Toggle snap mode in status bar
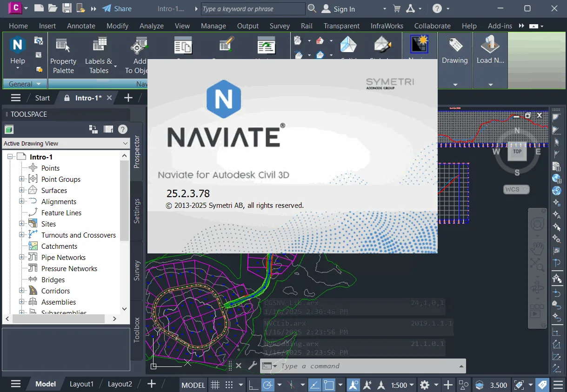This screenshot has width=567, height=392. coord(229,385)
